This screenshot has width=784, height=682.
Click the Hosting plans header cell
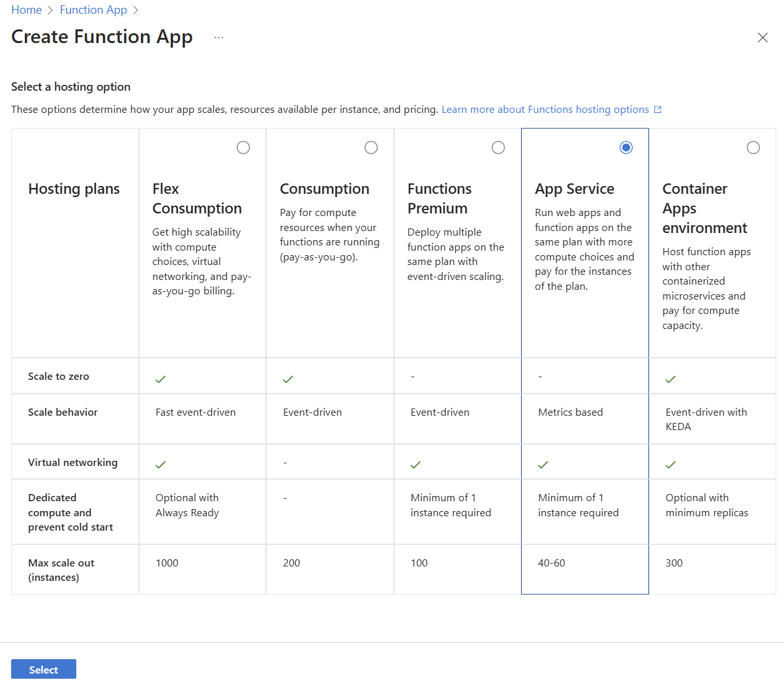tap(74, 189)
